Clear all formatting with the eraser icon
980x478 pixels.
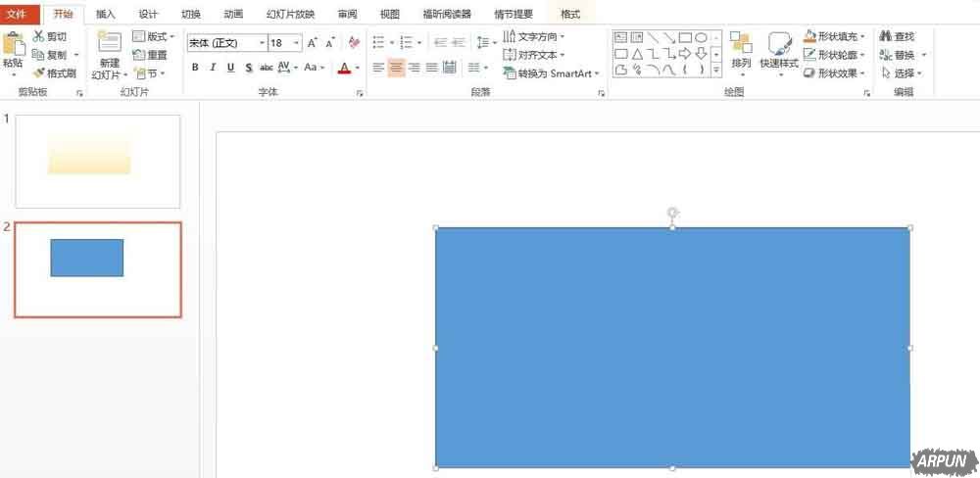355,43
